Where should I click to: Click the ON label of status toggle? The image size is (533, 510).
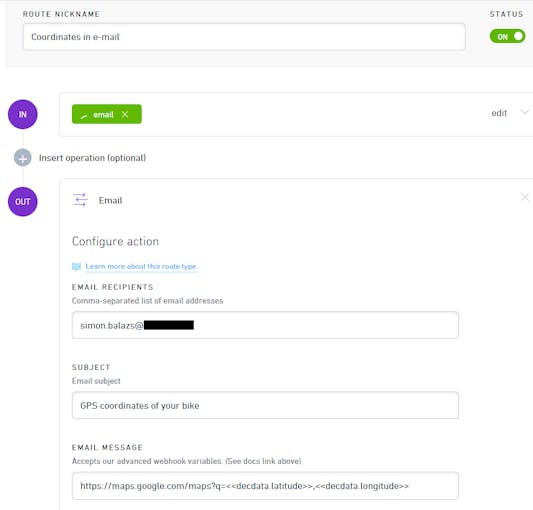[x=502, y=37]
